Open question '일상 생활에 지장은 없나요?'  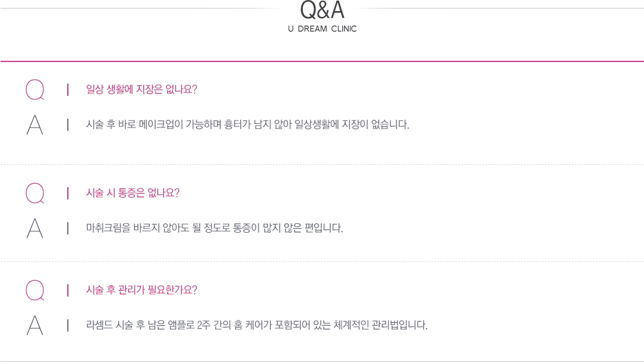point(142,89)
